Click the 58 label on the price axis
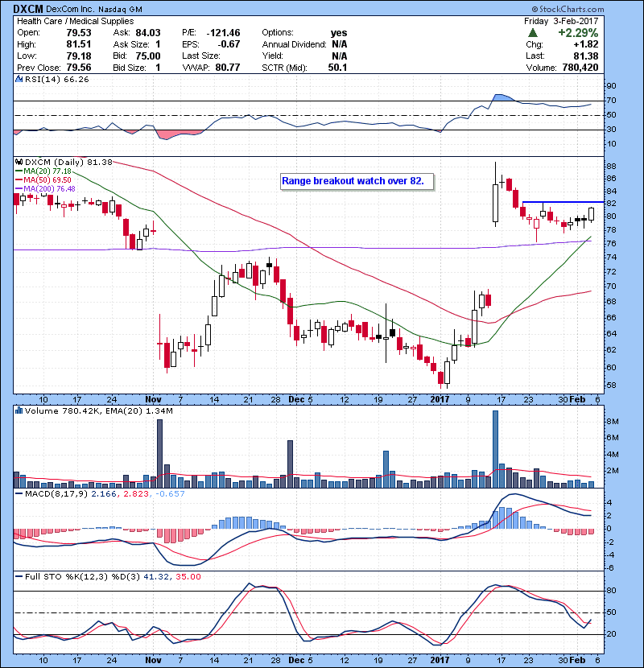This screenshot has width=644, height=668. click(x=611, y=386)
